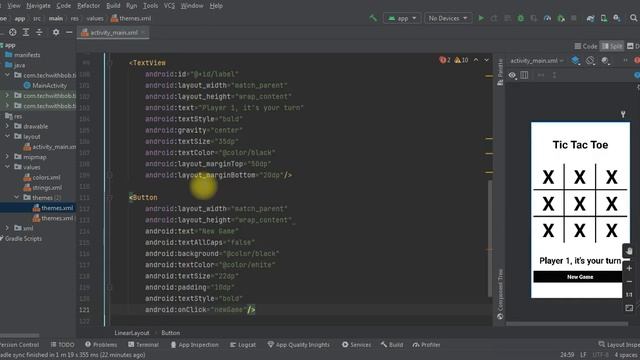The image size is (640, 360).
Task: Open the Logcat tool window
Action: point(243,345)
